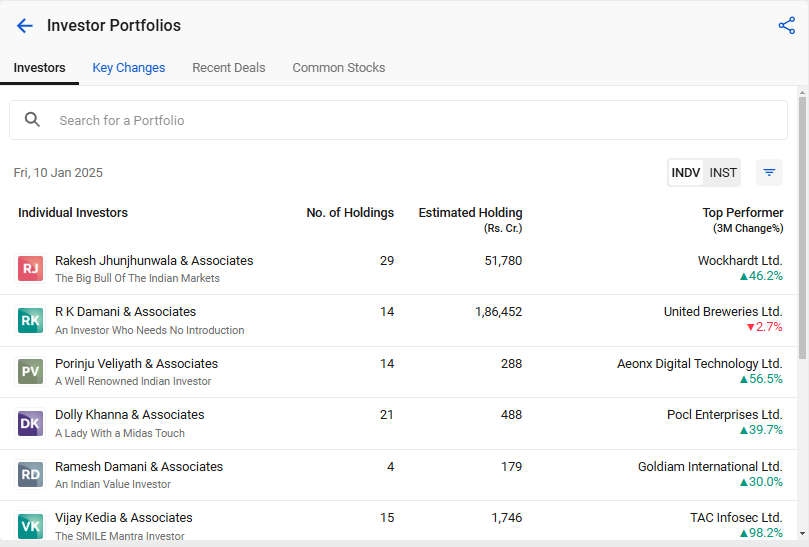Click 'A Well Renowned Indian Investor' subtitle
This screenshot has height=547, width=809.
[133, 381]
